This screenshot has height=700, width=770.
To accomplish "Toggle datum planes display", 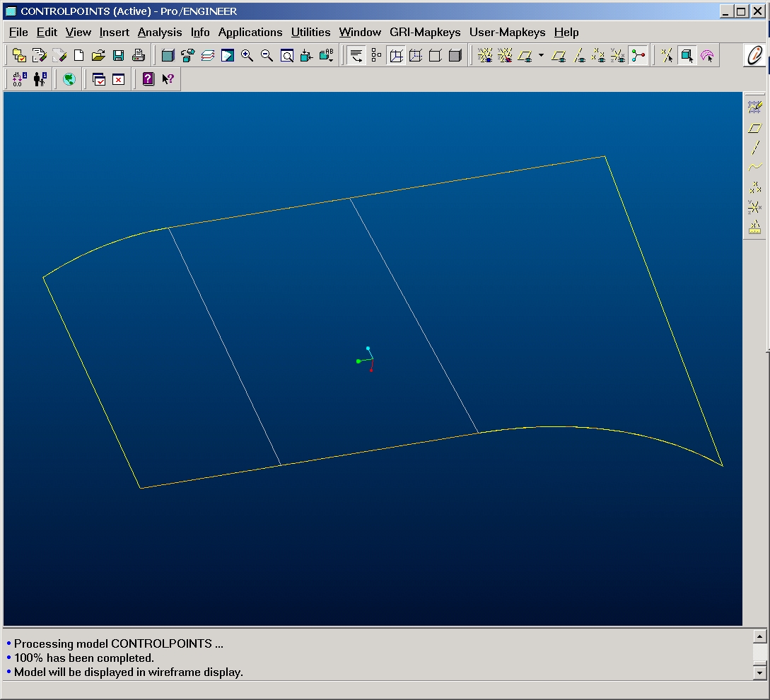I will (559, 56).
